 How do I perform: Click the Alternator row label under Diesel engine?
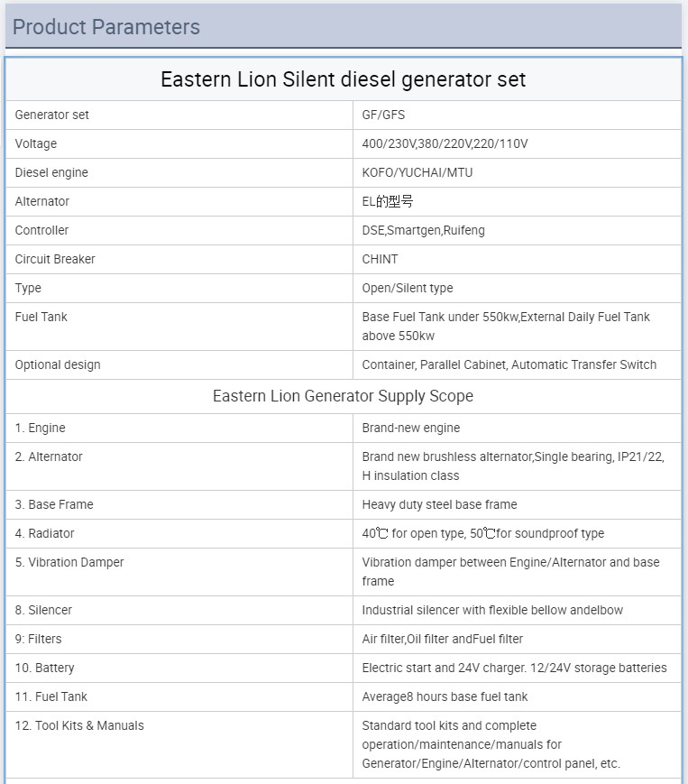click(42, 201)
